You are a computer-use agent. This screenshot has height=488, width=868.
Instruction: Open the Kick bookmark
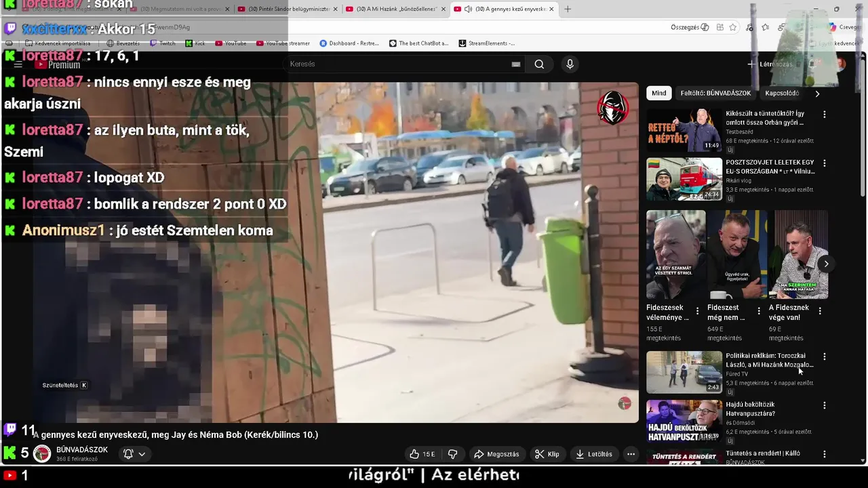point(195,43)
